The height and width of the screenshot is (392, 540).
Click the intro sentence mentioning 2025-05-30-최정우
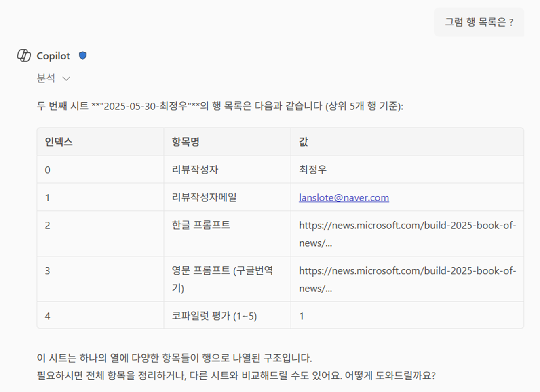pos(220,106)
